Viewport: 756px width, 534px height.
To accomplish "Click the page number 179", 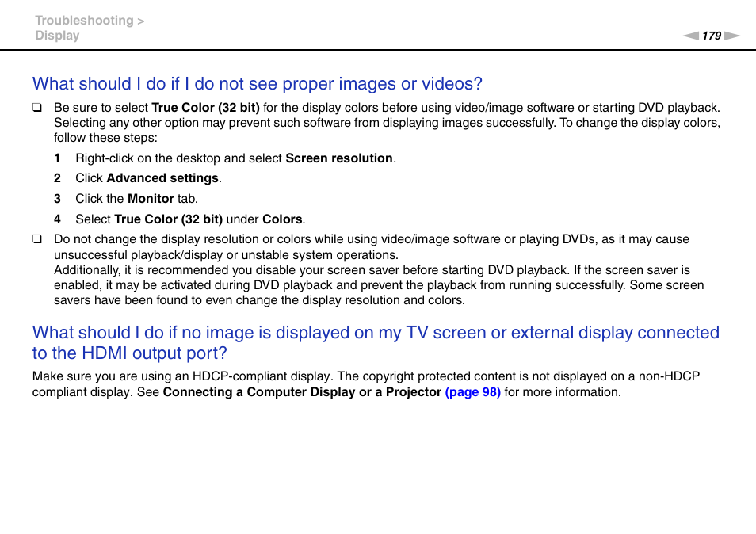I will point(711,36).
